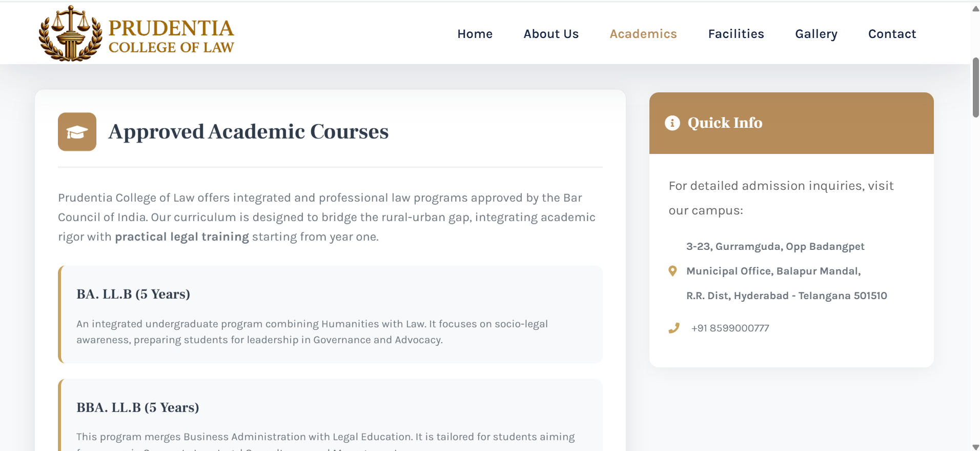This screenshot has height=451, width=980.
Task: Click the map pin location icon
Action: click(672, 271)
